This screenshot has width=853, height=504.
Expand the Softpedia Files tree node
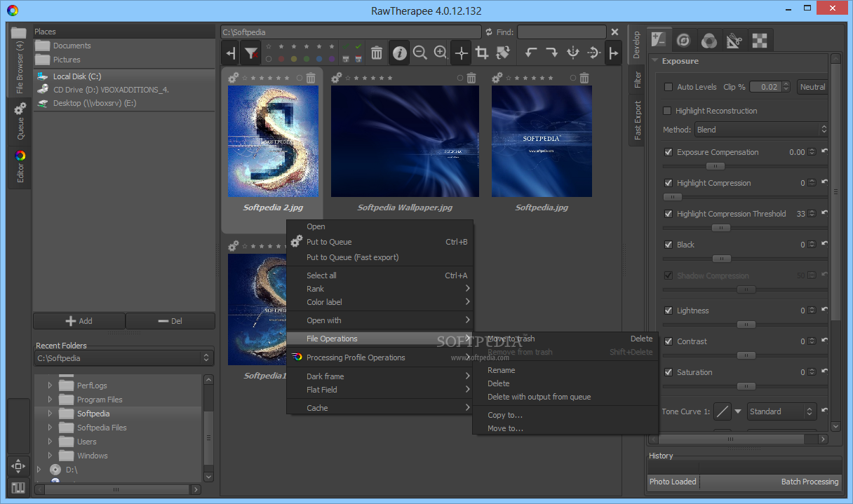(x=50, y=428)
